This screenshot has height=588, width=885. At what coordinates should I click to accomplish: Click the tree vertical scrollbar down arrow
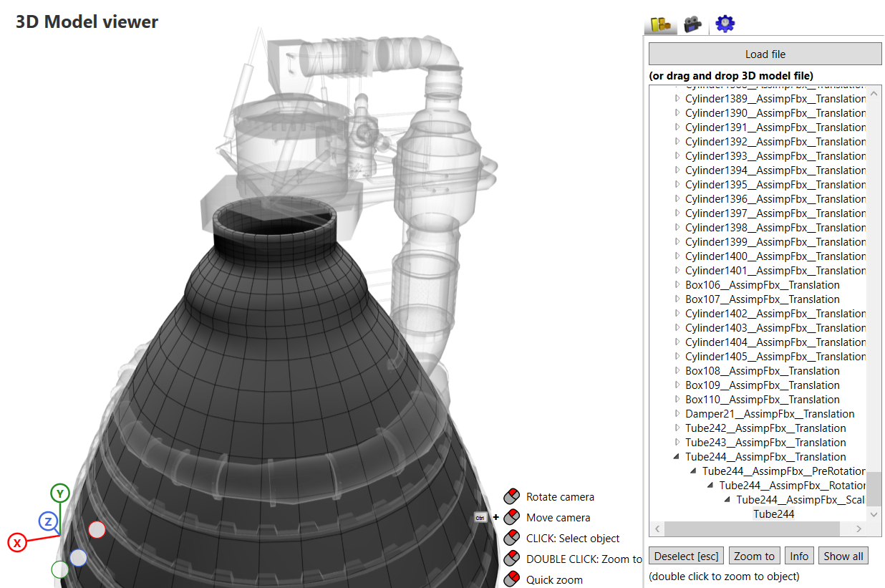[x=874, y=514]
